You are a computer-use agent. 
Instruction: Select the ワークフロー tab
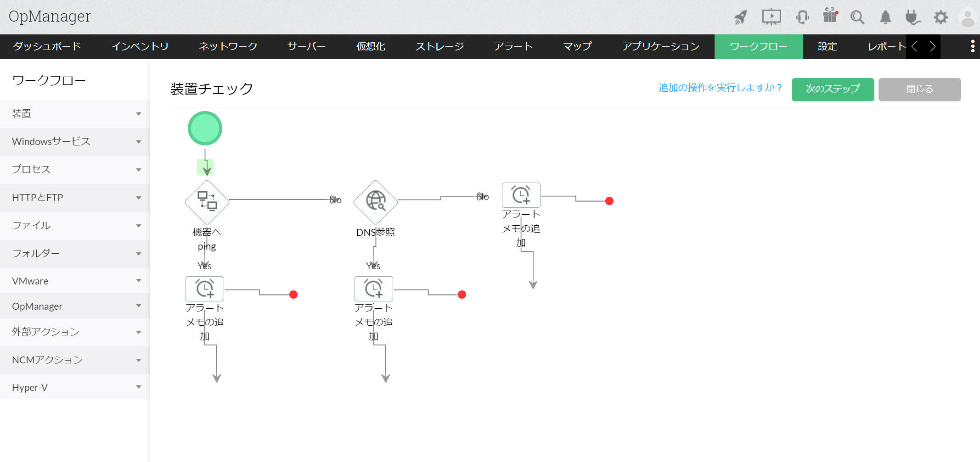(759, 46)
